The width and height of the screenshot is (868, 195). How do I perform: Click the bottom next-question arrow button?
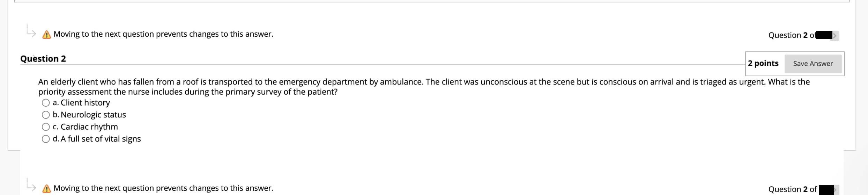point(836,190)
